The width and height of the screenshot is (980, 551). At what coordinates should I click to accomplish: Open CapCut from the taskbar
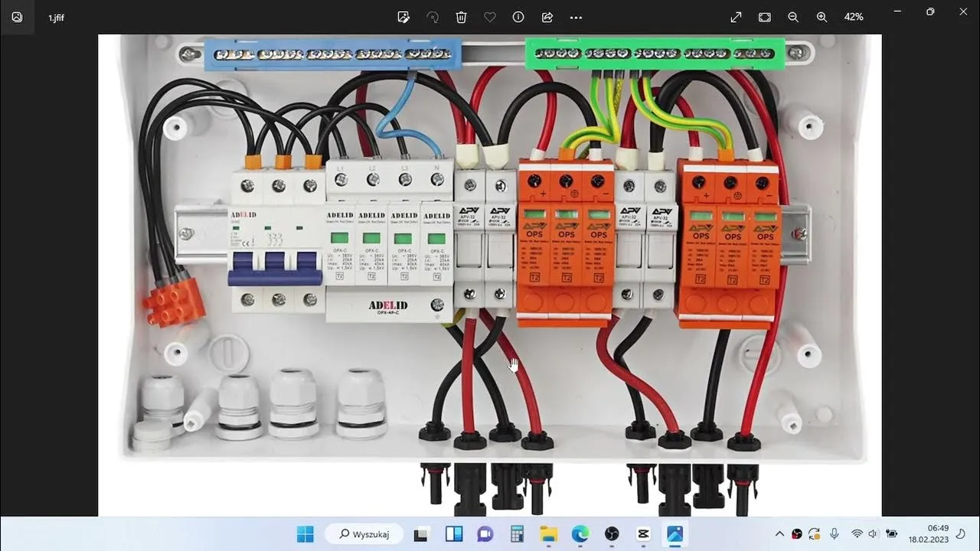tap(642, 534)
